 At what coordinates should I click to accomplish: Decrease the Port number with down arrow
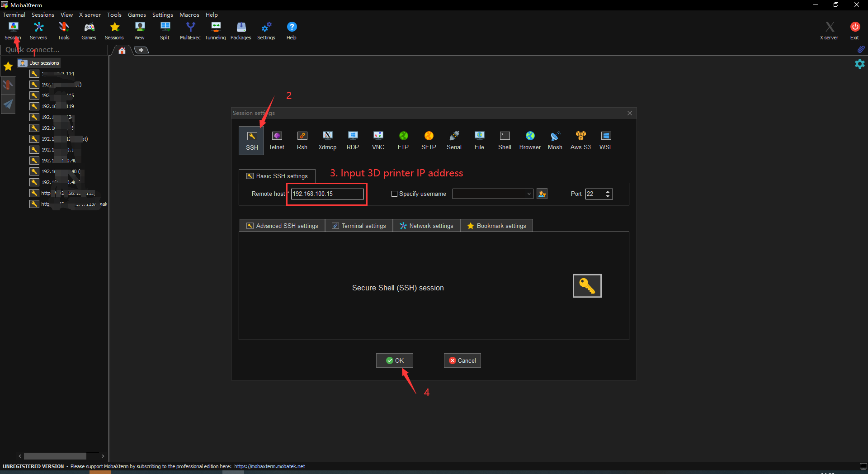pyautogui.click(x=608, y=196)
